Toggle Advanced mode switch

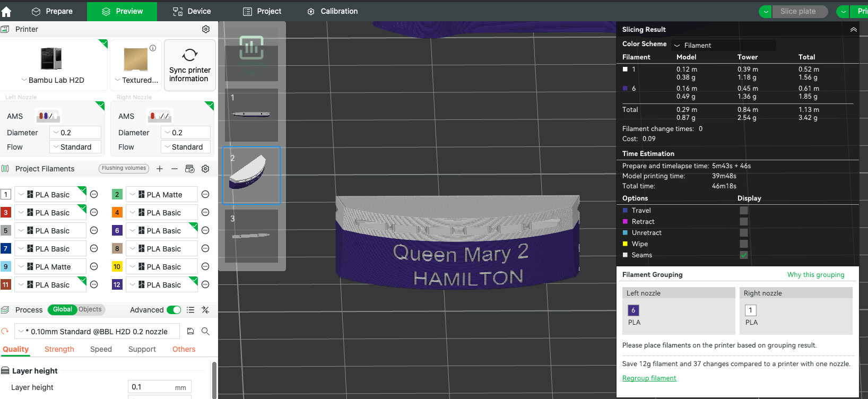tap(174, 310)
